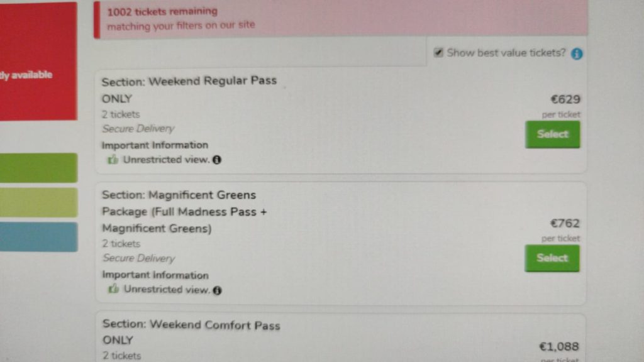Click the dark green legend swatch
This screenshot has width=644, height=362.
(x=38, y=168)
